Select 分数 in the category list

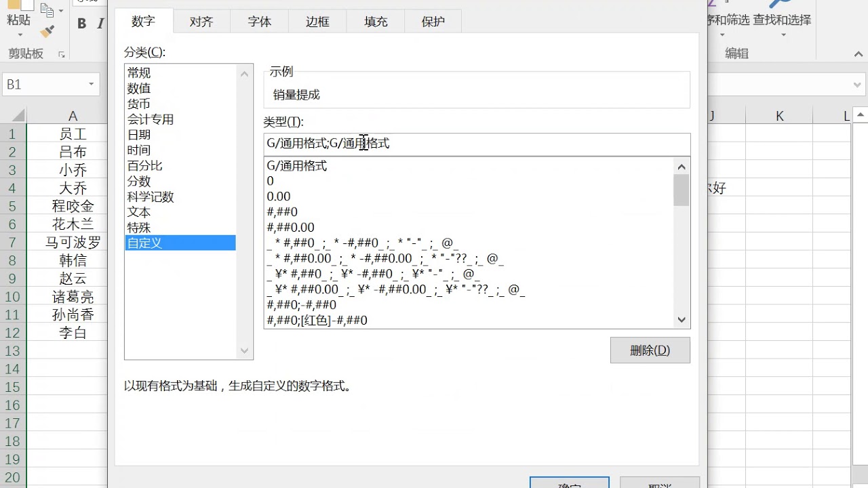point(180,181)
